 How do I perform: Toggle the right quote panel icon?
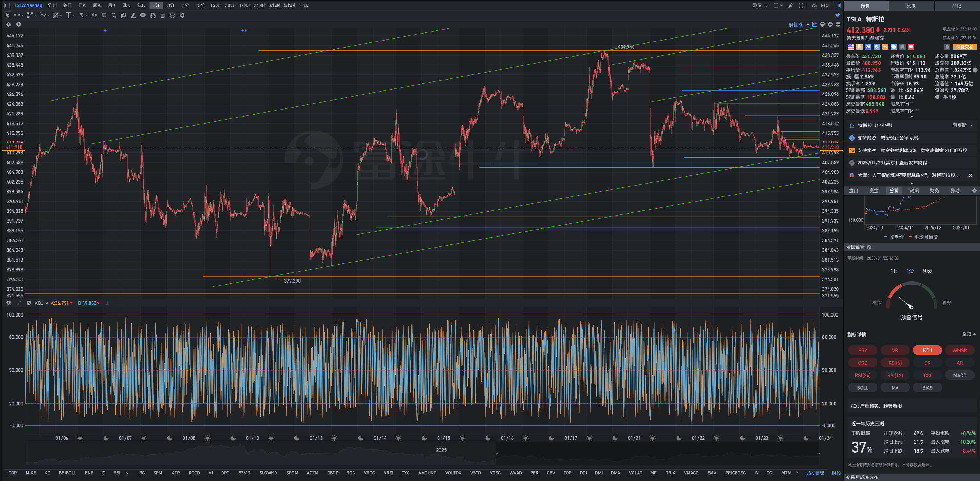837,5
